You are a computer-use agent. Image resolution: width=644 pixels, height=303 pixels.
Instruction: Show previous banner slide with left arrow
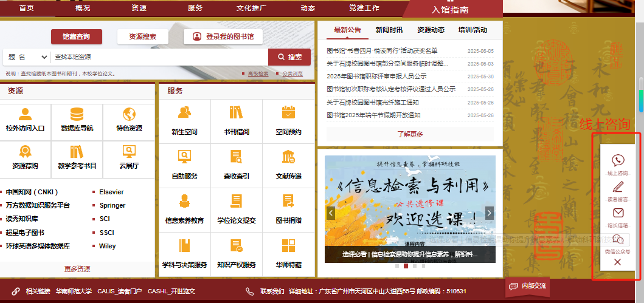tap(331, 213)
